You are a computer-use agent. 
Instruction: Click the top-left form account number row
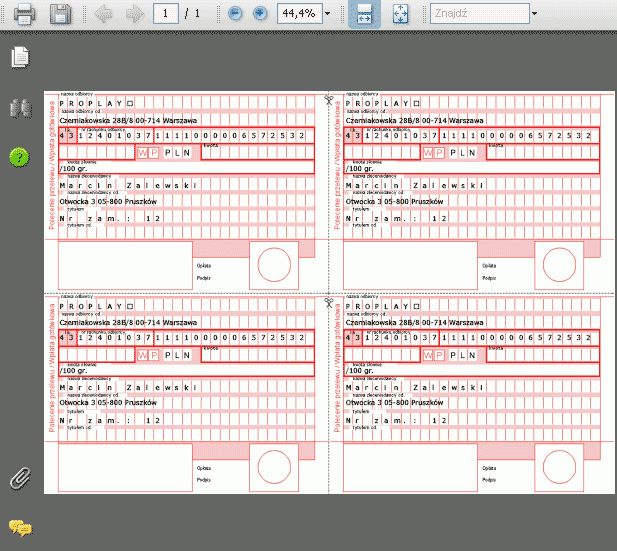point(187,136)
